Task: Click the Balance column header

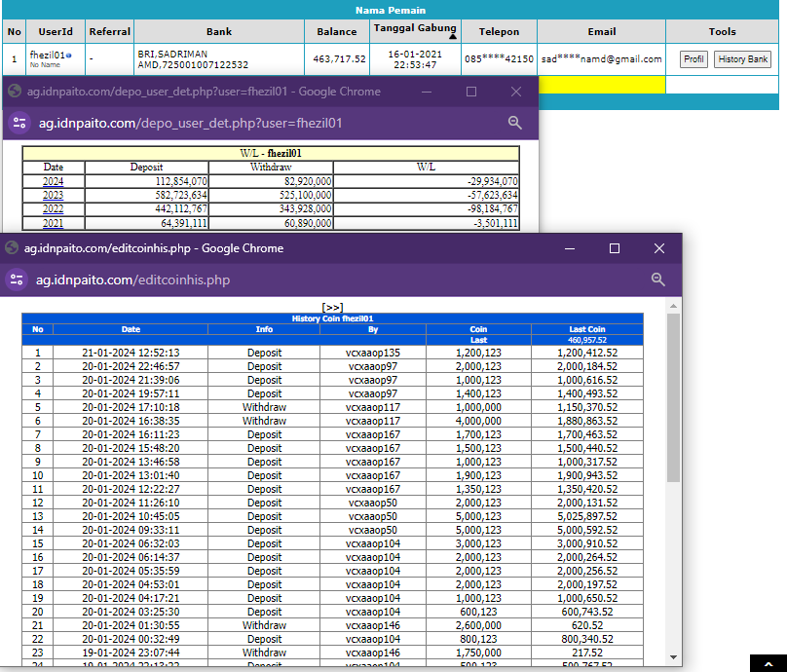Action: tap(336, 31)
